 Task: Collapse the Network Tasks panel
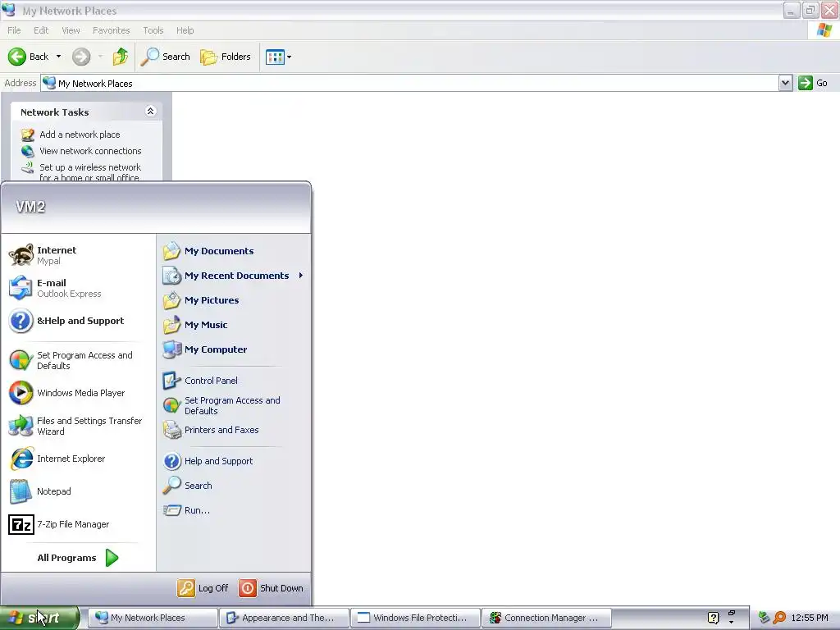[151, 112]
